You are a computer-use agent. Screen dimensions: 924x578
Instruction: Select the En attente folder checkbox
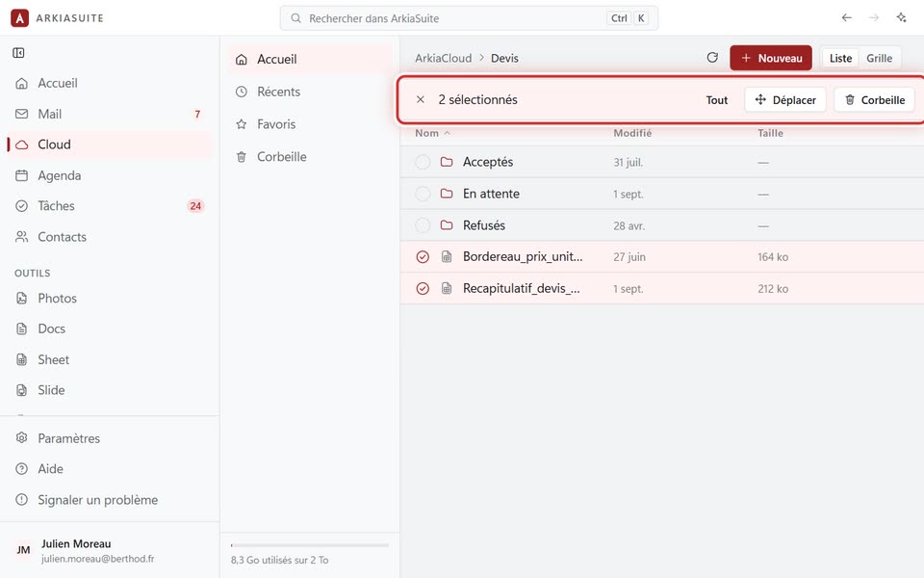click(423, 194)
